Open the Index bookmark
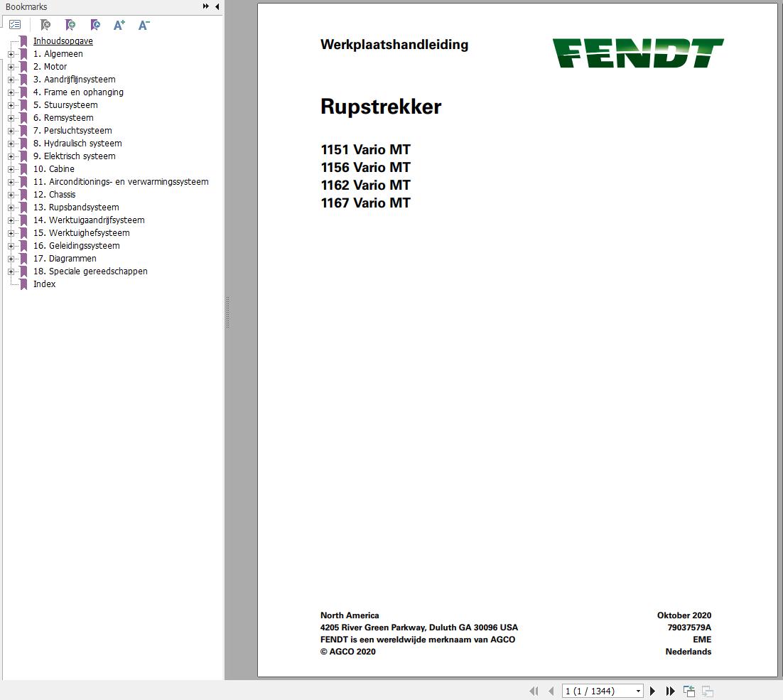This screenshot has width=783, height=700. (x=45, y=284)
